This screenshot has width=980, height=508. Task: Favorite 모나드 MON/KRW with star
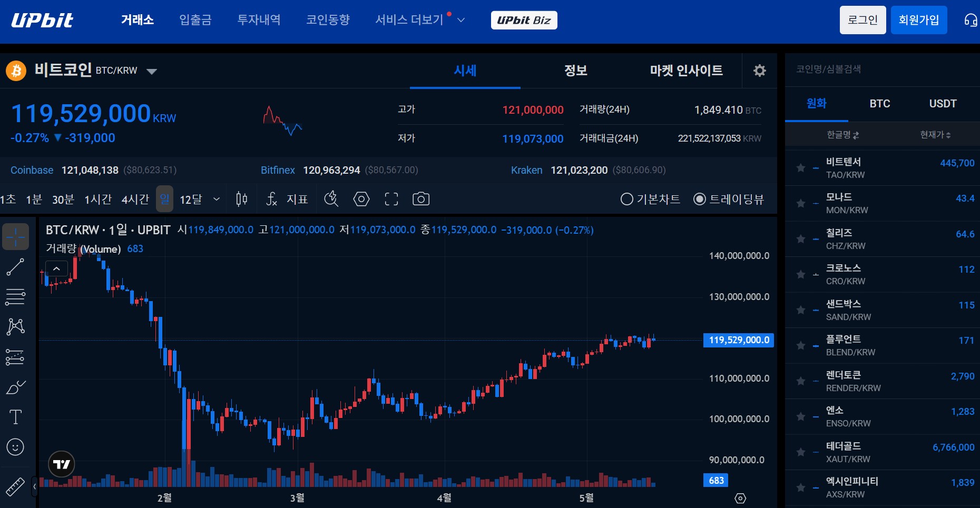coord(801,203)
